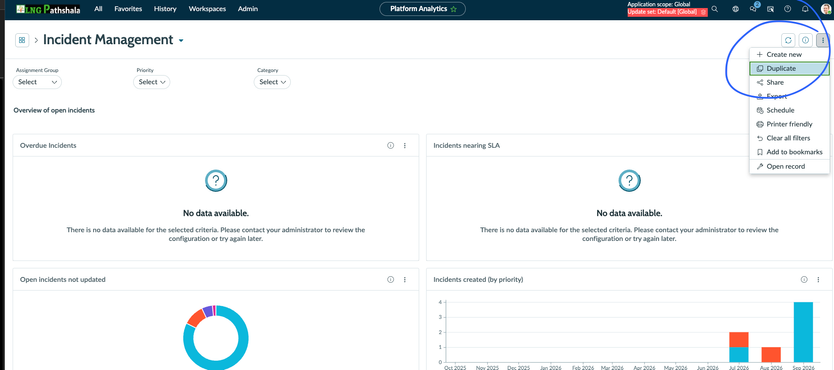The width and height of the screenshot is (834, 370).
Task: Click the Incident Management title
Action: (x=108, y=39)
